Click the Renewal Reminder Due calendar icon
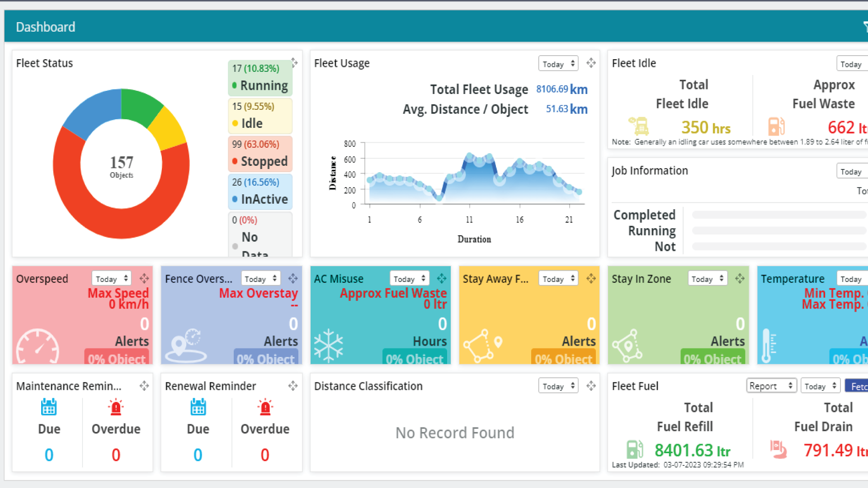 198,407
